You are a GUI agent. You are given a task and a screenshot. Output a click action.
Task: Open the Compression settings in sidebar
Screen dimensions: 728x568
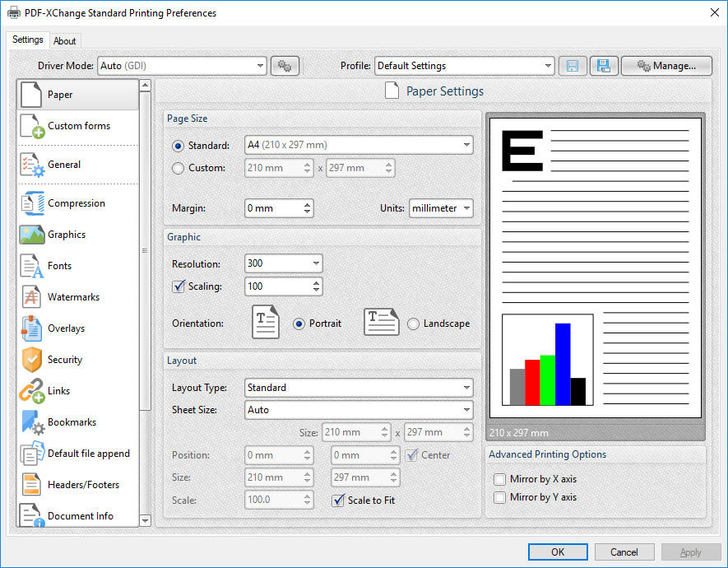pos(30,203)
